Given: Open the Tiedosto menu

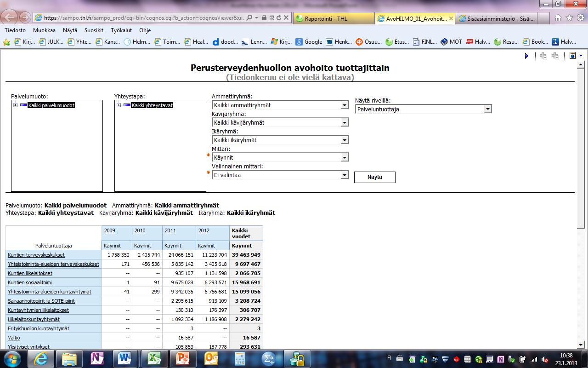Looking at the screenshot, I should [x=15, y=30].
